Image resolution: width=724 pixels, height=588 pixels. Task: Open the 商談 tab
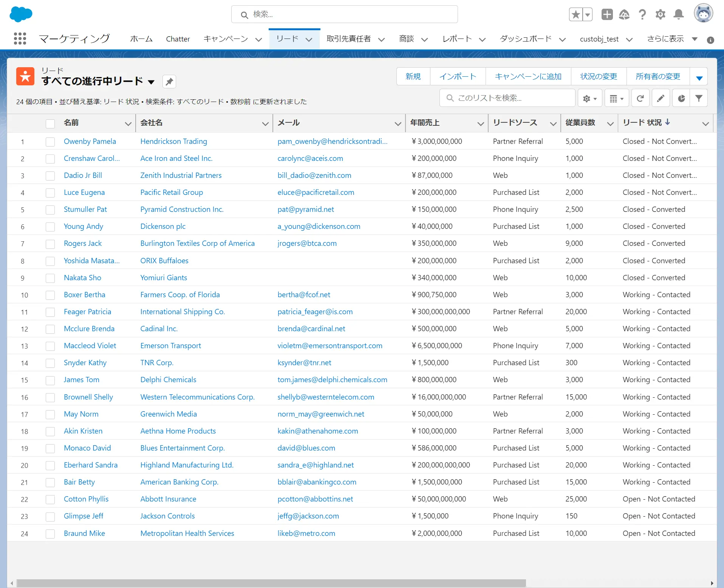(407, 39)
